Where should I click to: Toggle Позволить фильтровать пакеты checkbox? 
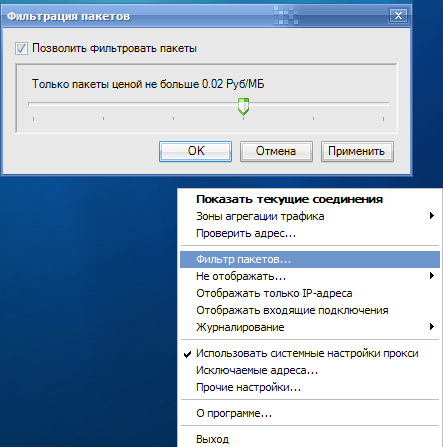click(x=21, y=49)
